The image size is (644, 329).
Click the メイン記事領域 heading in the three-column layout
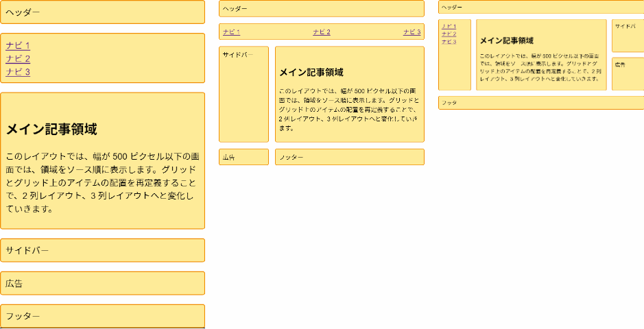click(506, 41)
